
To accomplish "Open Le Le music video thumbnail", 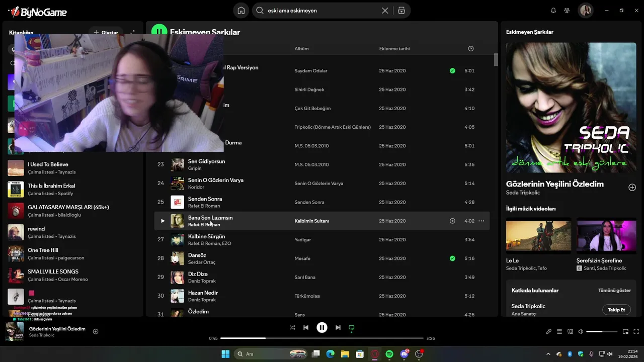I will point(538,235).
